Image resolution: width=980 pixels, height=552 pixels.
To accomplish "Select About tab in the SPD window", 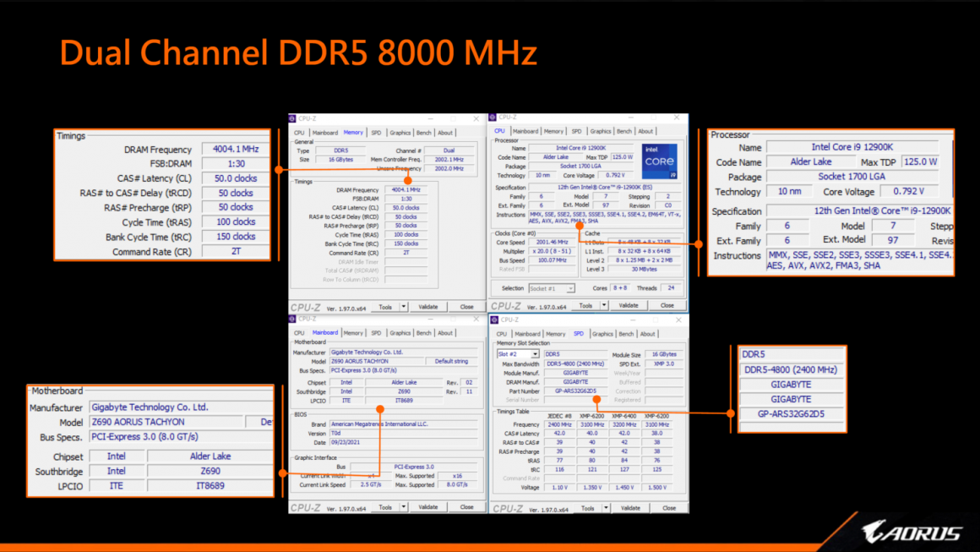I will [647, 334].
